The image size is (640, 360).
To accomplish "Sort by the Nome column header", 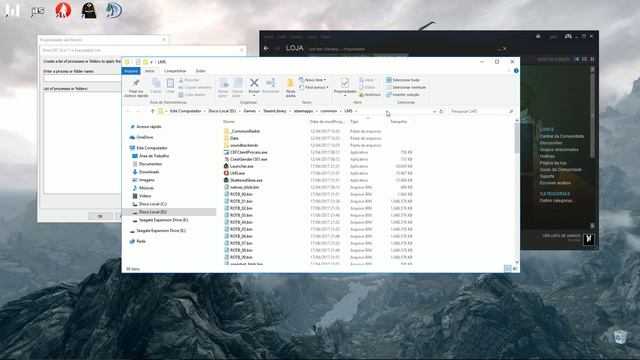I will pos(229,122).
